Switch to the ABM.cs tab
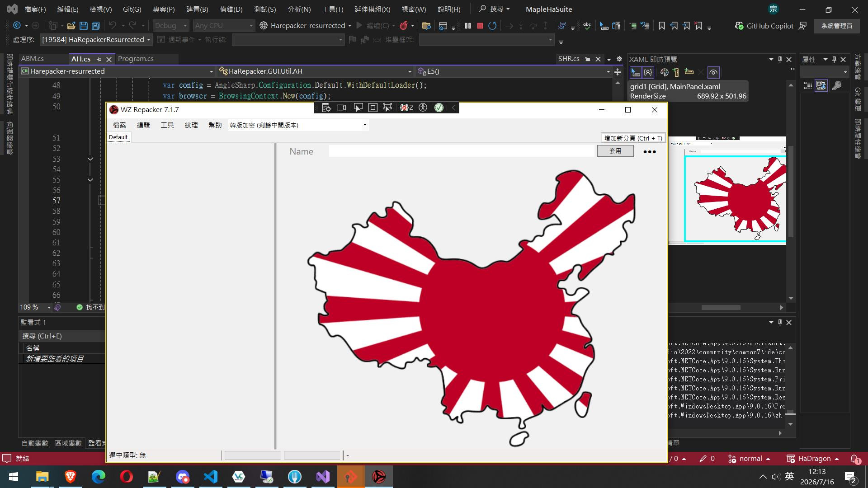The width and height of the screenshot is (868, 488). tap(33, 59)
